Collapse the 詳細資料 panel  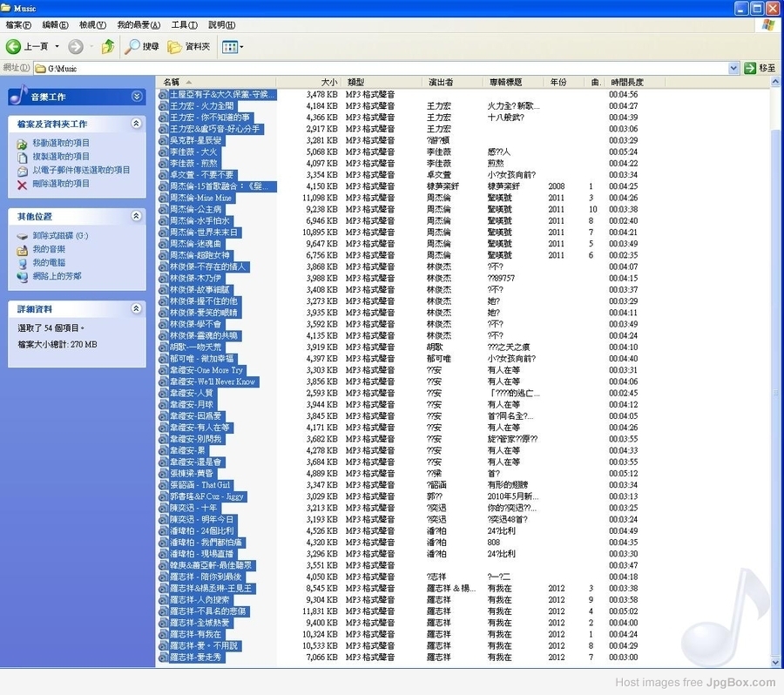(x=136, y=309)
